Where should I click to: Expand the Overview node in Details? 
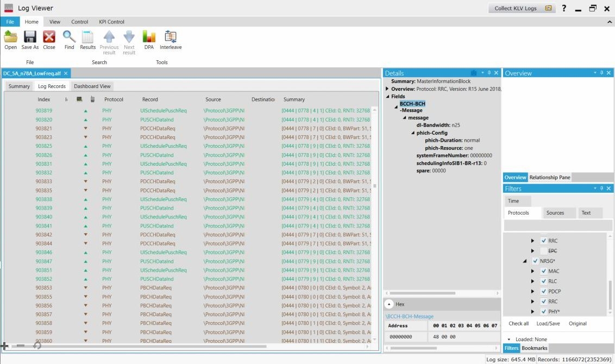(387, 89)
